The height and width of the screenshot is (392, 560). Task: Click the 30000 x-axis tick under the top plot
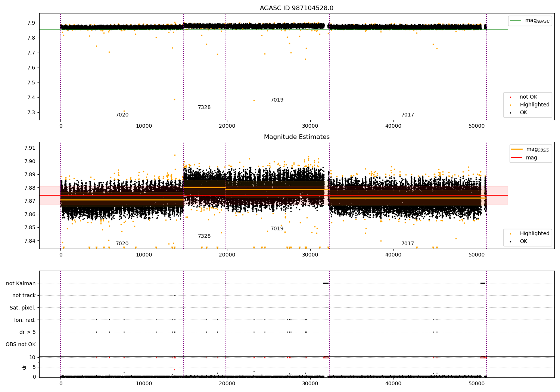click(310, 126)
